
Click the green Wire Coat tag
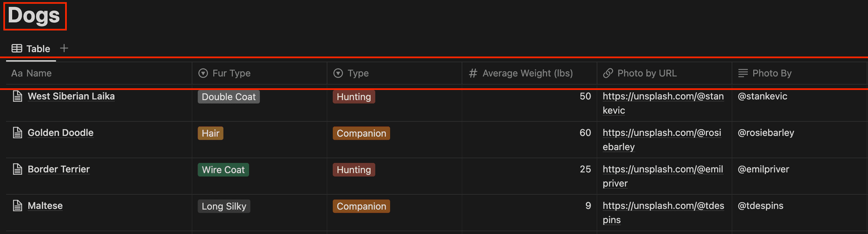pyautogui.click(x=223, y=170)
